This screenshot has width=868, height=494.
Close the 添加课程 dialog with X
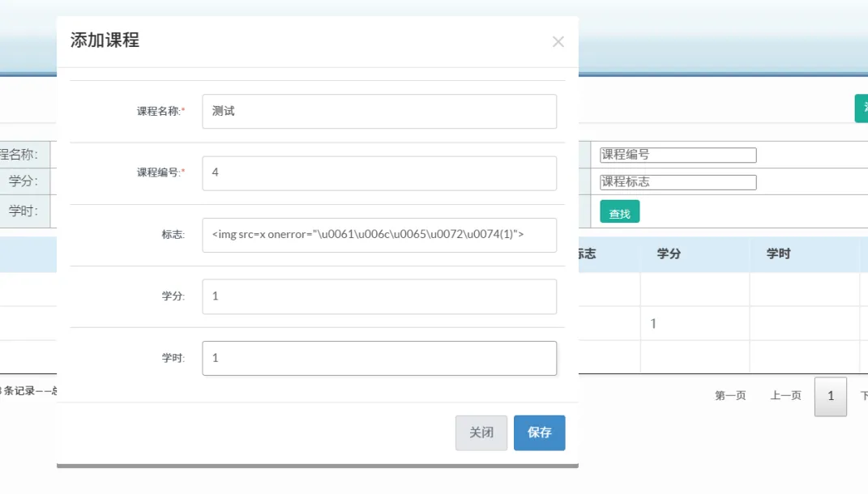[558, 41]
